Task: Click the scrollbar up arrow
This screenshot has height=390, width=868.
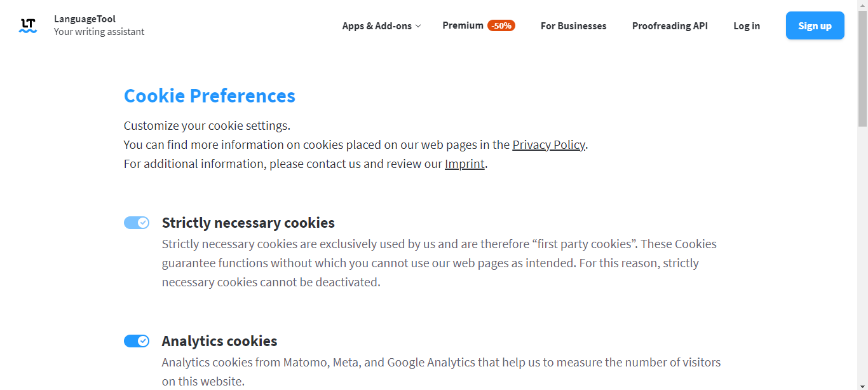Action: coord(862,4)
